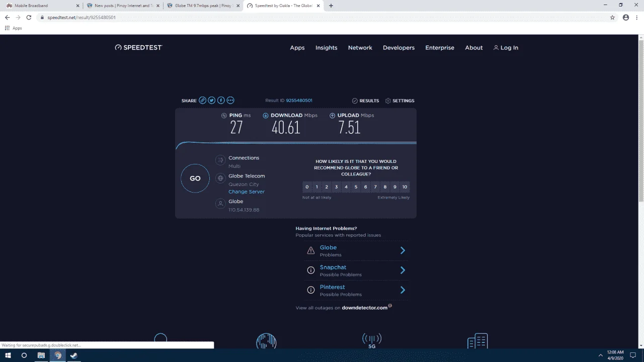
Task: Expand the Pinterest possible problems arrow
Action: pos(403,290)
